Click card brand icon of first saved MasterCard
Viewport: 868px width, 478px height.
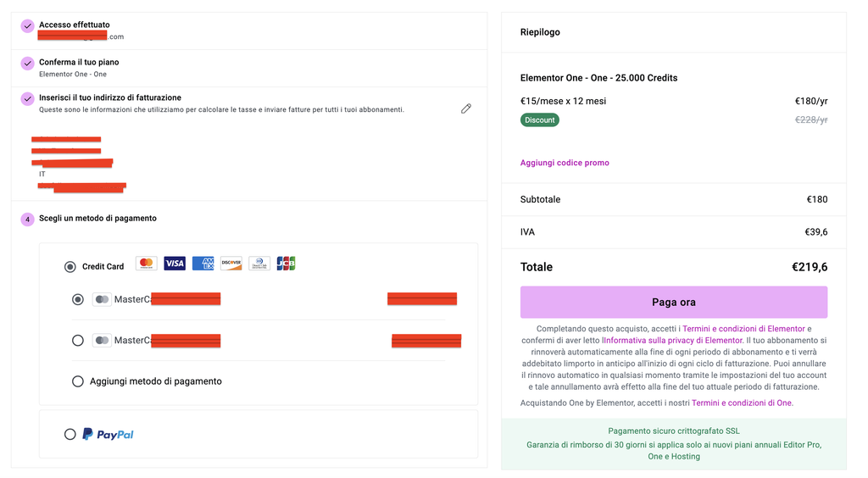[102, 299]
